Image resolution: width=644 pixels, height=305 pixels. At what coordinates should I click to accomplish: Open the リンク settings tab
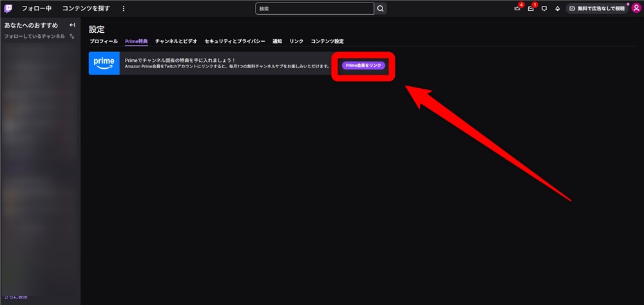coord(296,41)
